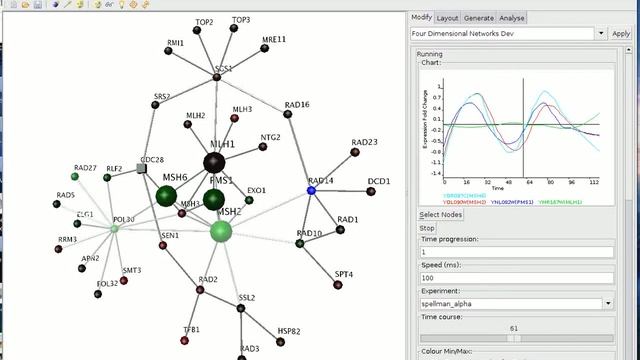Screen dimensions: 640x360
Task: Select the MSH6 dark green node
Action: pos(166,196)
